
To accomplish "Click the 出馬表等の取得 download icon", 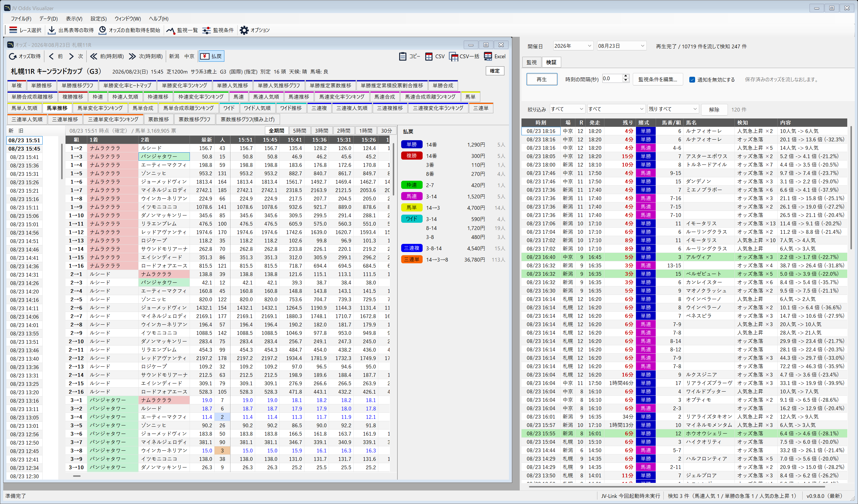I will pyautogui.click(x=51, y=30).
